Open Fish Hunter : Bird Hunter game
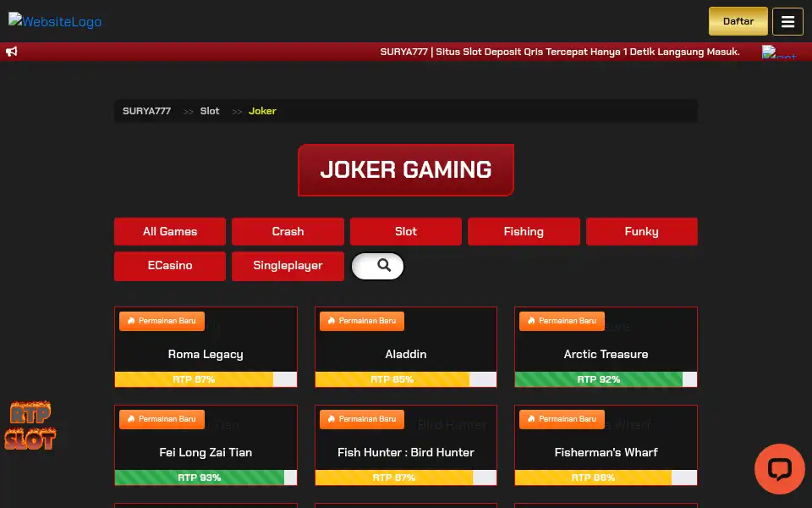The width and height of the screenshot is (812, 508). (x=406, y=445)
